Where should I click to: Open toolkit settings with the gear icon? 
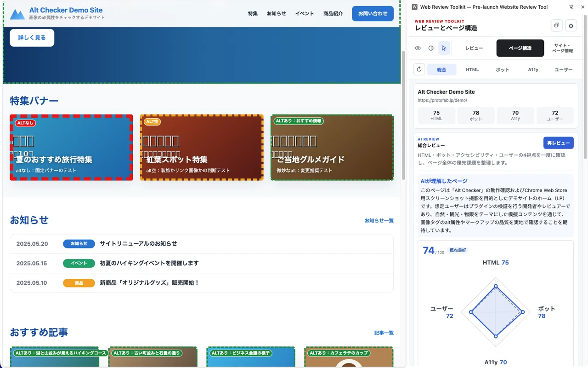571,26
